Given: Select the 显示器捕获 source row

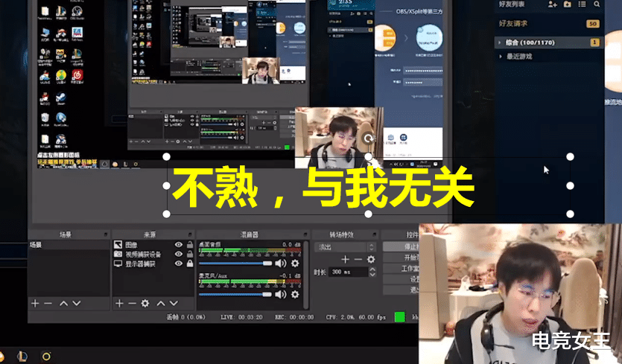Looking at the screenshot, I should (x=153, y=264).
